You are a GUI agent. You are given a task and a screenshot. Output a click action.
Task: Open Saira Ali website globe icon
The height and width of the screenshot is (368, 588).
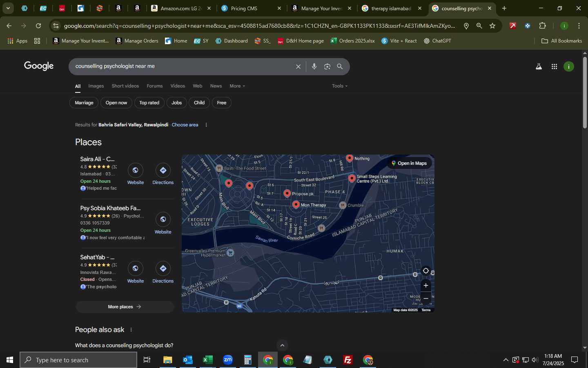[x=136, y=171]
